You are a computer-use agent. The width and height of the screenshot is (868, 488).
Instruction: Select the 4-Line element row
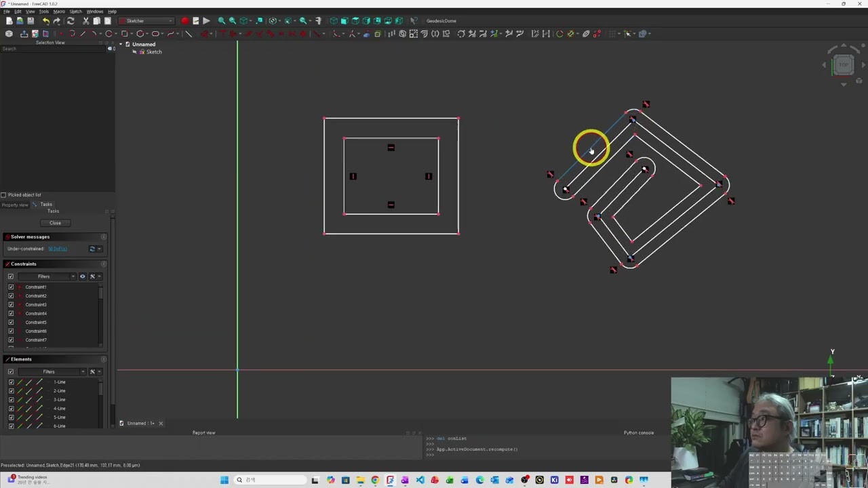60,409
